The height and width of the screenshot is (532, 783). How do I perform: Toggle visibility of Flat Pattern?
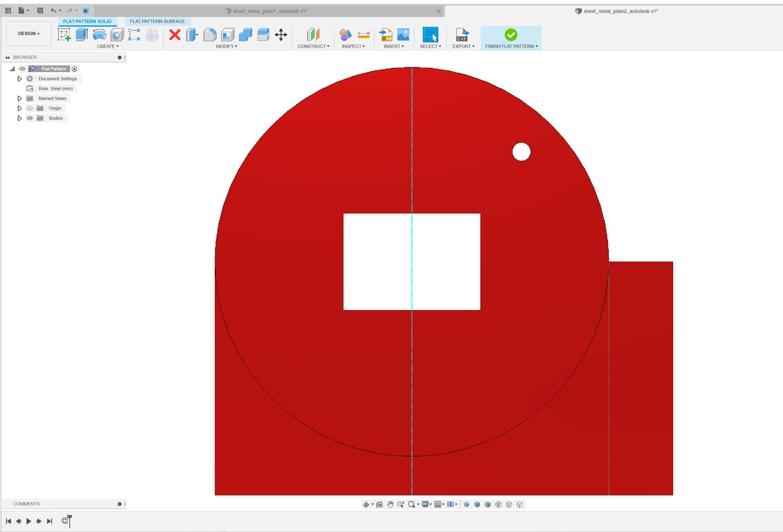(x=22, y=69)
